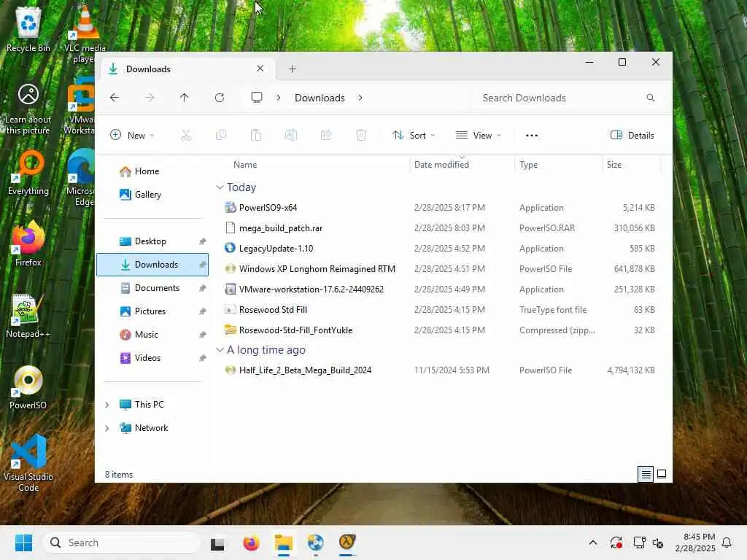Click the Delete trash icon
Viewport: 747px width, 560px height.
click(361, 135)
